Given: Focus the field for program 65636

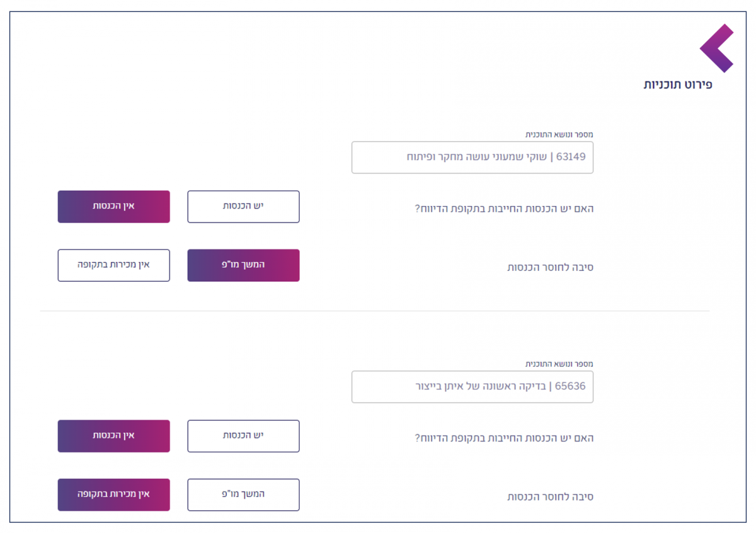Looking at the screenshot, I should [x=472, y=386].
